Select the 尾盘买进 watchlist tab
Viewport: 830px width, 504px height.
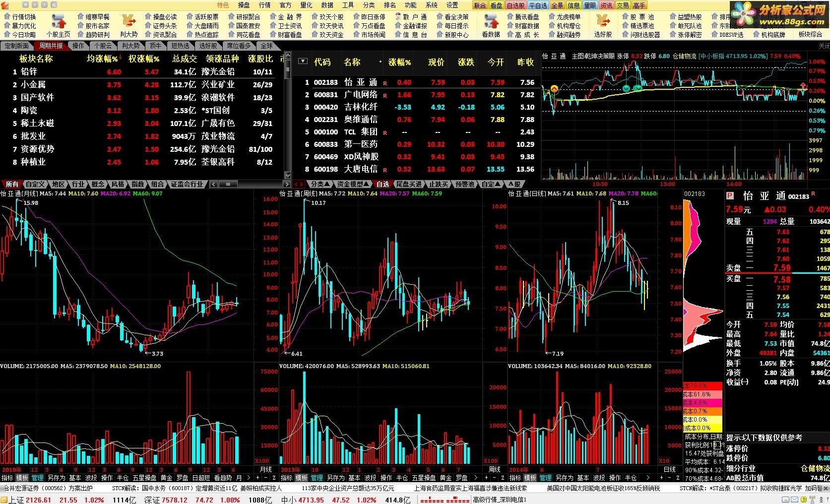[409, 184]
